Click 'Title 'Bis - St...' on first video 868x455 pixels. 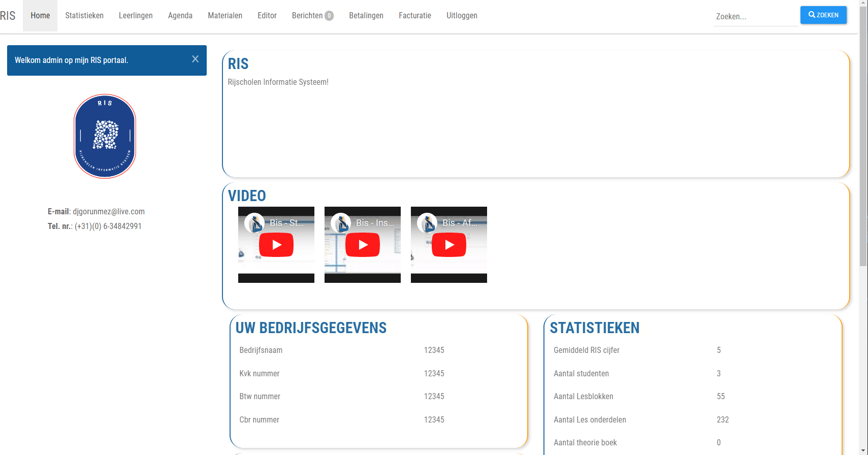[287, 223]
